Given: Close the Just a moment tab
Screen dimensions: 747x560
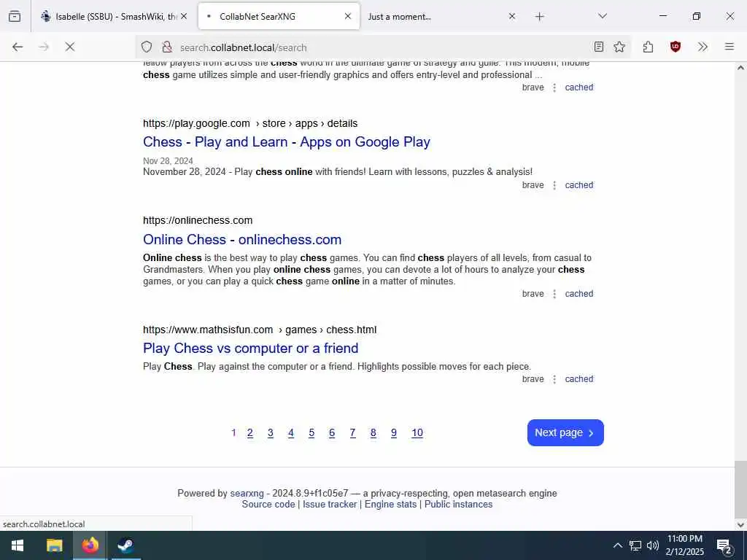Looking at the screenshot, I should pyautogui.click(x=512, y=16).
